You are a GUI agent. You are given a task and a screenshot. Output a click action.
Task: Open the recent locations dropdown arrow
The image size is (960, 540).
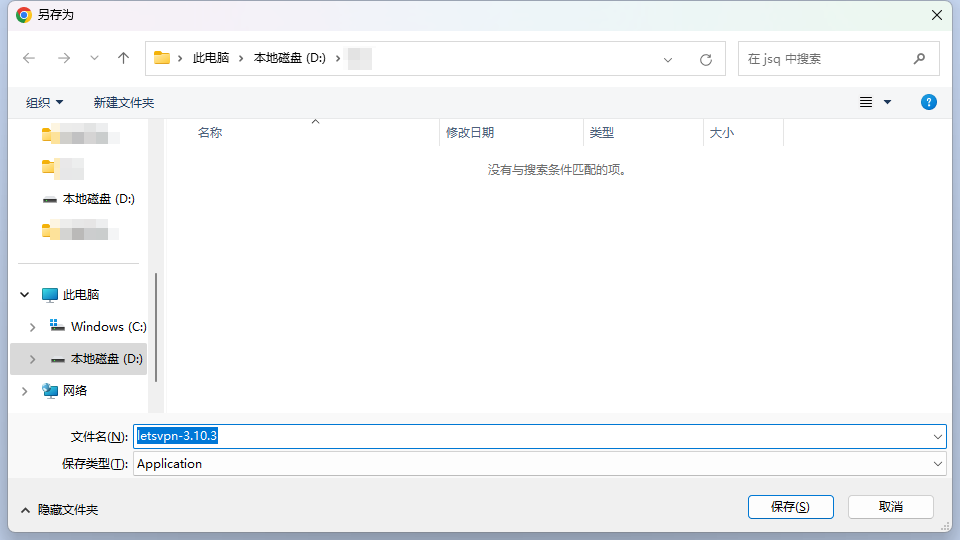coord(94,59)
